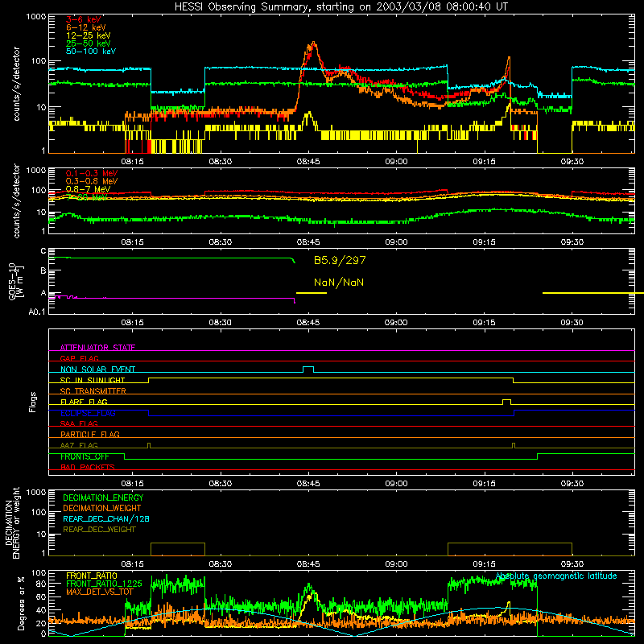
Task: Click the MAX_DET_VS_TOT legend label
Action: click(99, 592)
